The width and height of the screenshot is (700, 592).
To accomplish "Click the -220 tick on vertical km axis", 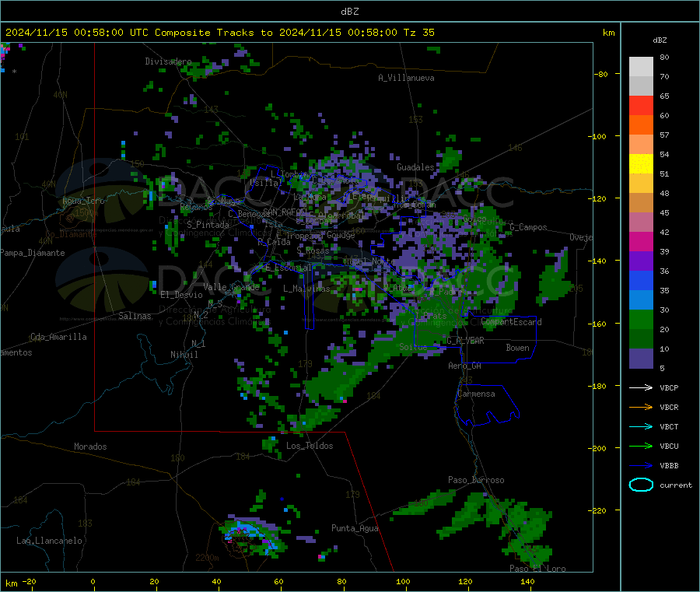I will tap(597, 510).
